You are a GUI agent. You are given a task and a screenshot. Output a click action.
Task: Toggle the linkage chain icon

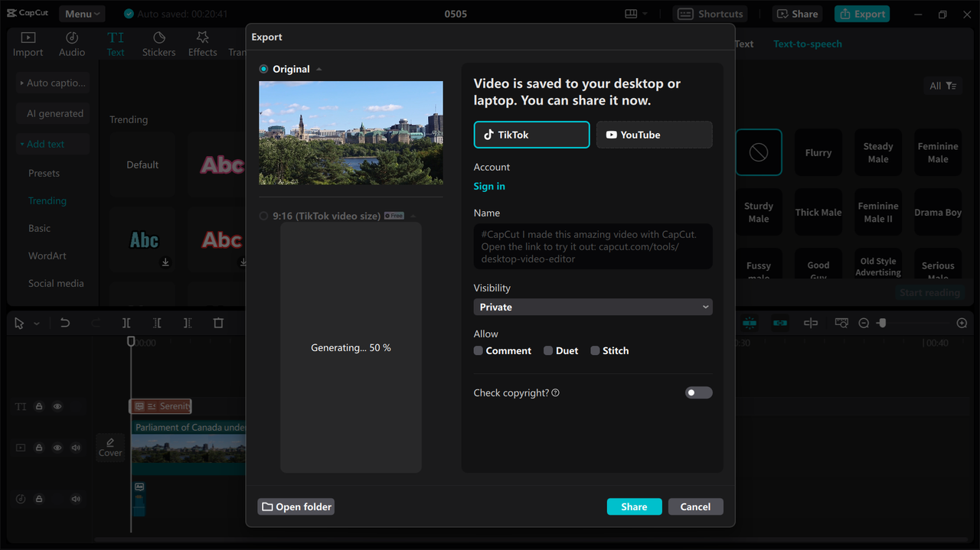780,323
